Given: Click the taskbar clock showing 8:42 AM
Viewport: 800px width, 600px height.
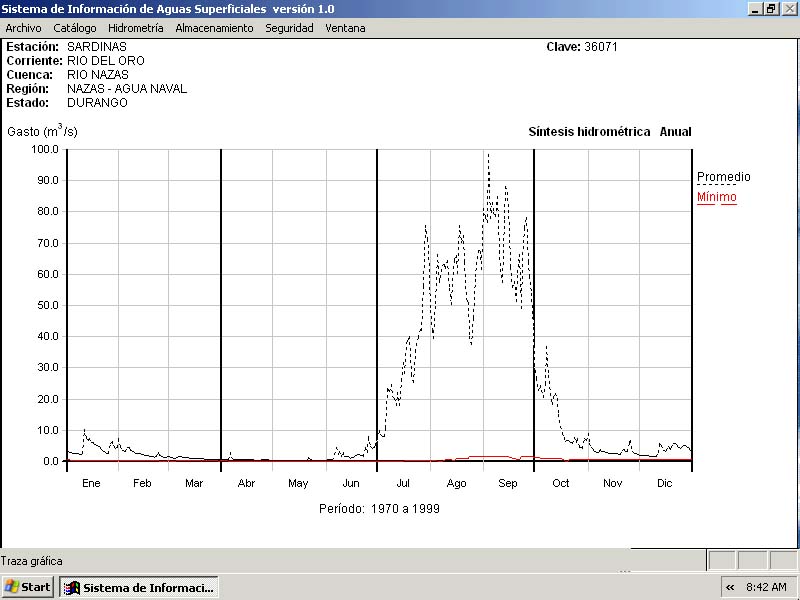Looking at the screenshot, I should [x=766, y=587].
